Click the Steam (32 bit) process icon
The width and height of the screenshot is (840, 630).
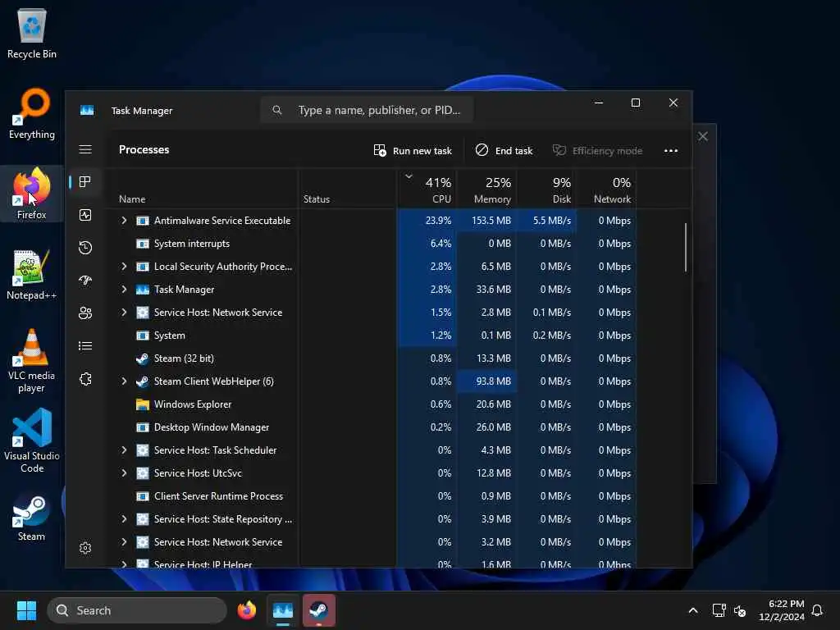143,358
